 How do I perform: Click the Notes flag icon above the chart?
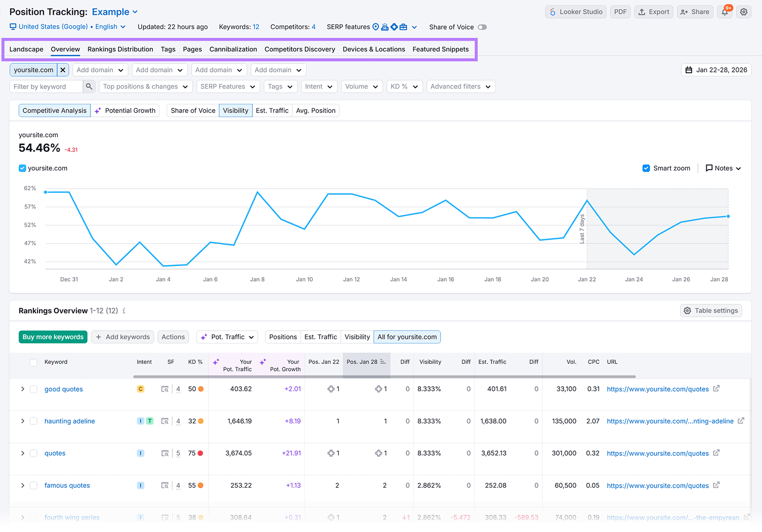tap(709, 168)
